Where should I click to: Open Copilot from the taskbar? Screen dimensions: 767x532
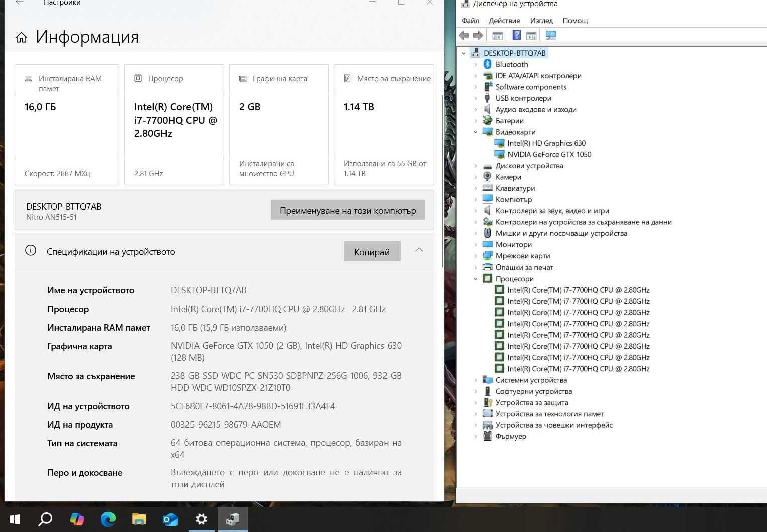click(77, 519)
